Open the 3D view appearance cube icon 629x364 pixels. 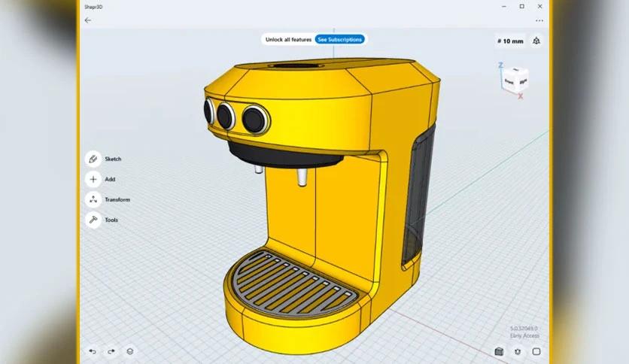(x=499, y=351)
